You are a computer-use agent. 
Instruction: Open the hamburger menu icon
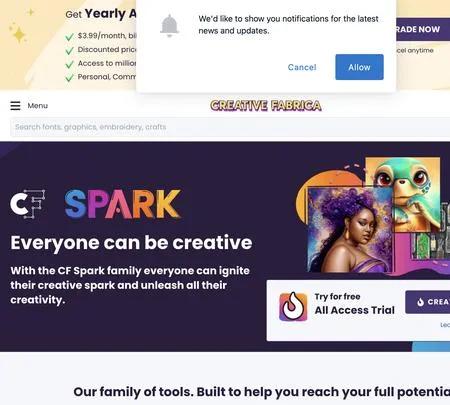pos(15,106)
